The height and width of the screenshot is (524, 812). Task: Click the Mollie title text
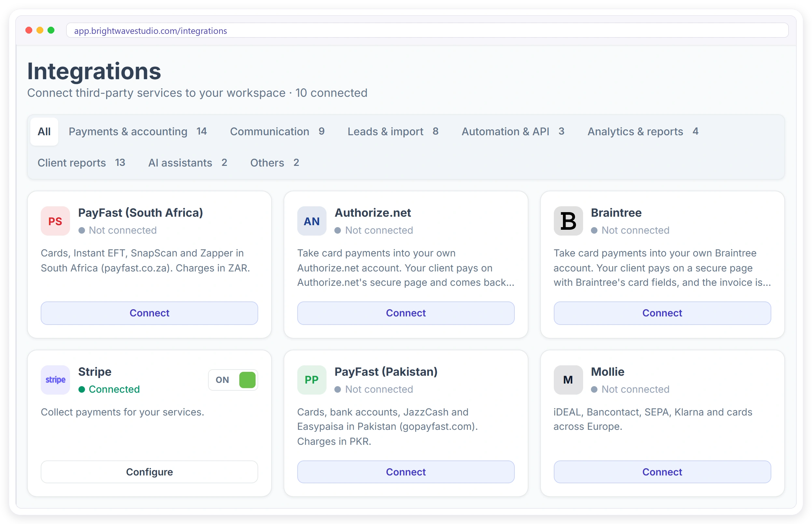coord(608,372)
